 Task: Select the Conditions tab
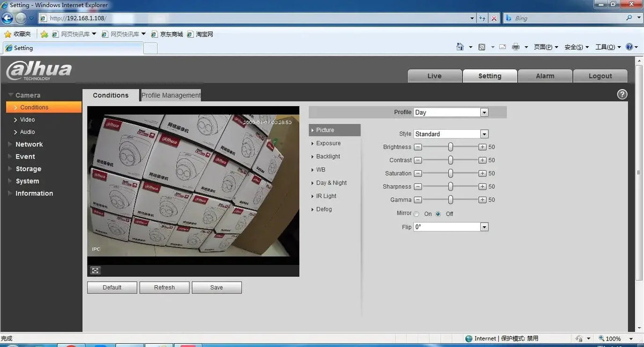click(111, 95)
